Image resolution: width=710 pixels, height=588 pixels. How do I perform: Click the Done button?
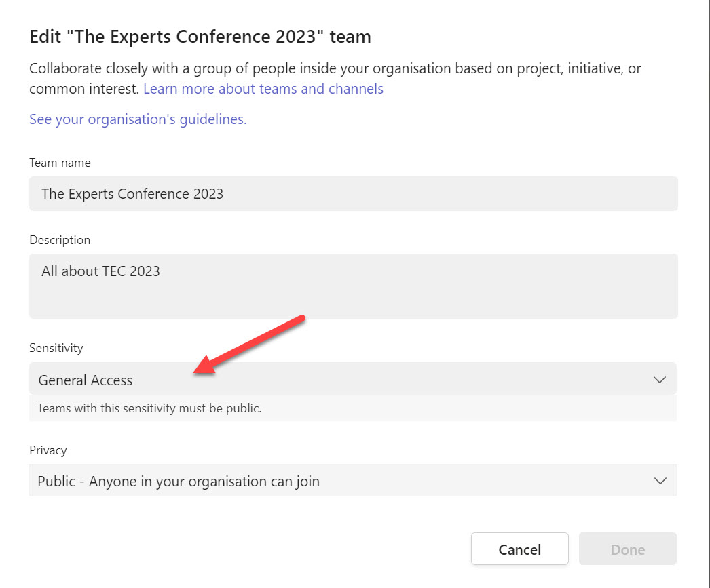(x=627, y=549)
